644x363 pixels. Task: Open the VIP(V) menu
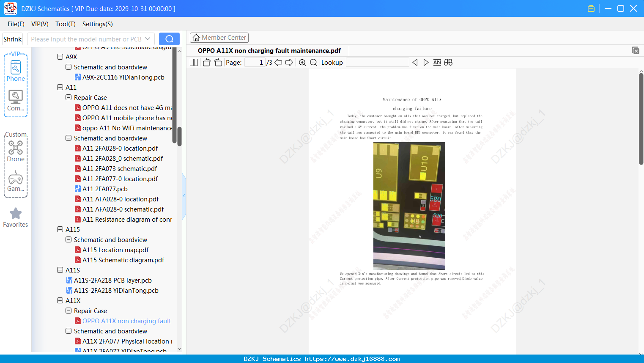40,24
